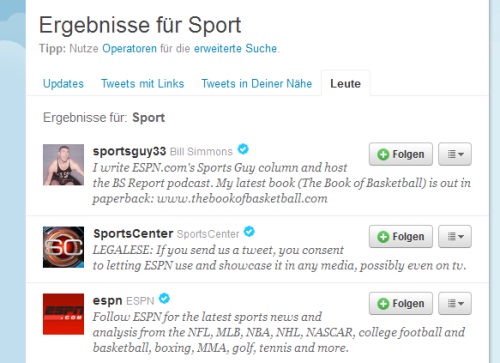Open the espn username link
Image resolution: width=500 pixels, height=363 pixels.
[107, 301]
